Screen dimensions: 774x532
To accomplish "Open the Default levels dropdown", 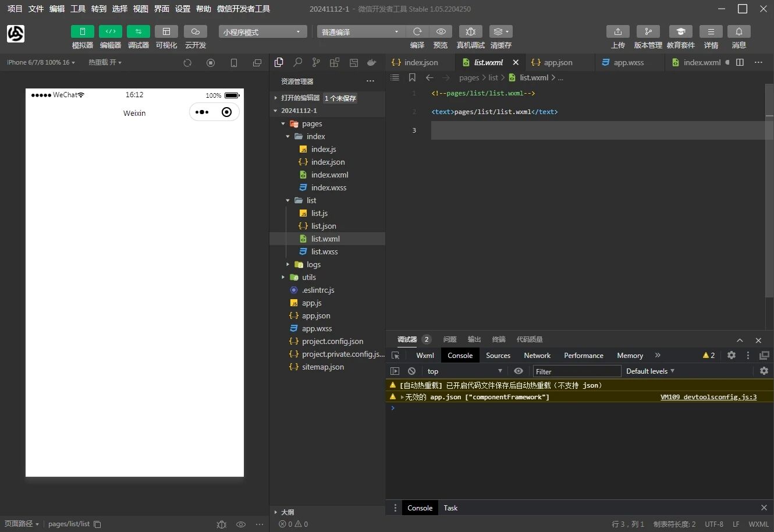I will coord(650,371).
